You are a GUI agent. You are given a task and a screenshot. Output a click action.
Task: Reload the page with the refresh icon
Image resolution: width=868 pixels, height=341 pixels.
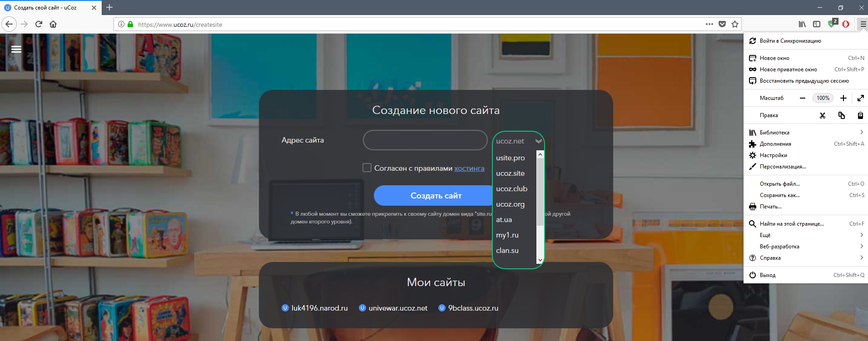tap(39, 24)
